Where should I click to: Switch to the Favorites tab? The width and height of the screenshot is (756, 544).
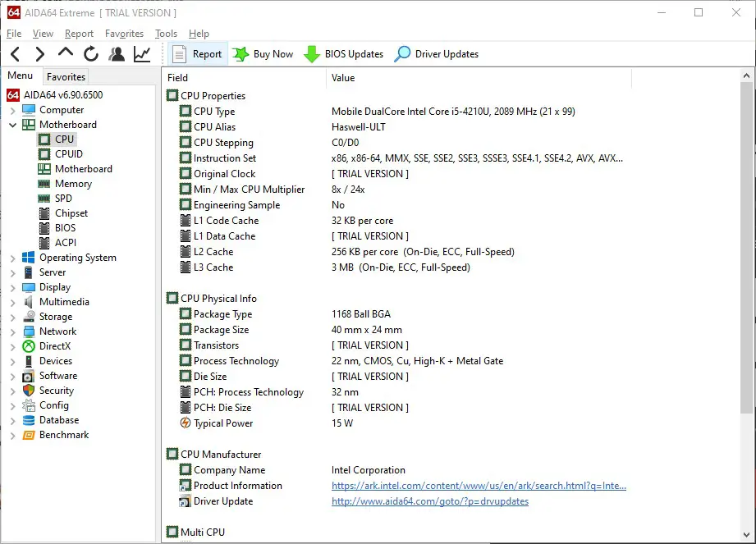[x=66, y=76]
